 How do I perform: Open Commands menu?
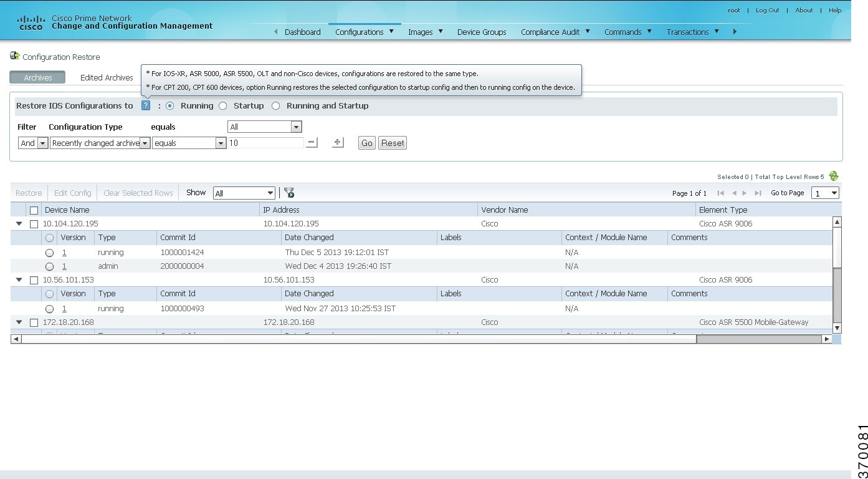628,32
